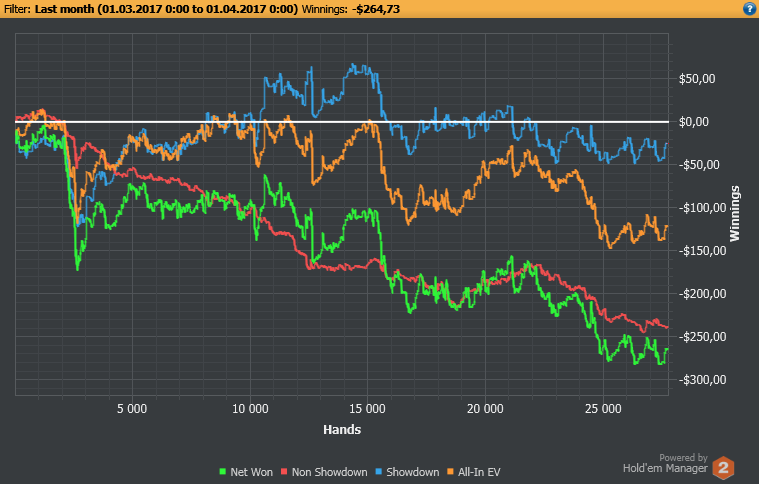Click the 15 000 hands axis label

(367, 409)
